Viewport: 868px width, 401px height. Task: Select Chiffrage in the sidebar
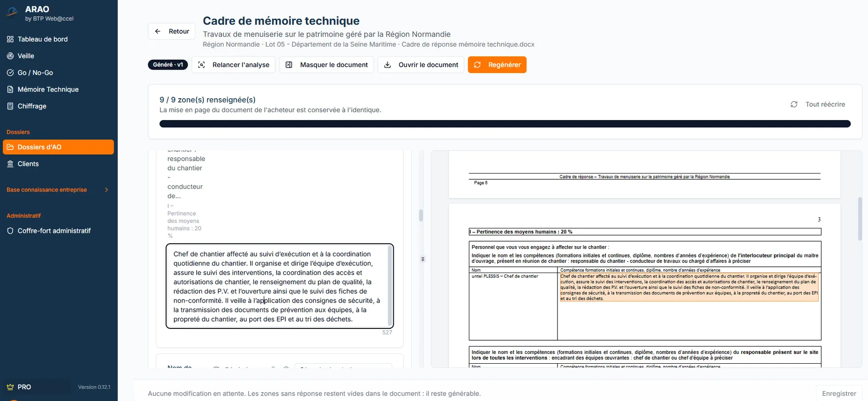pyautogui.click(x=58, y=106)
